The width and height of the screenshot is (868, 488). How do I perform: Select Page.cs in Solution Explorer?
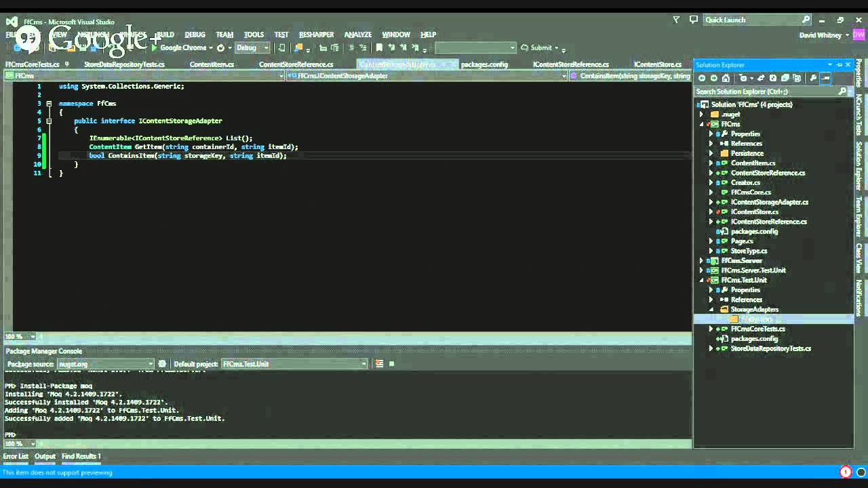tap(742, 241)
